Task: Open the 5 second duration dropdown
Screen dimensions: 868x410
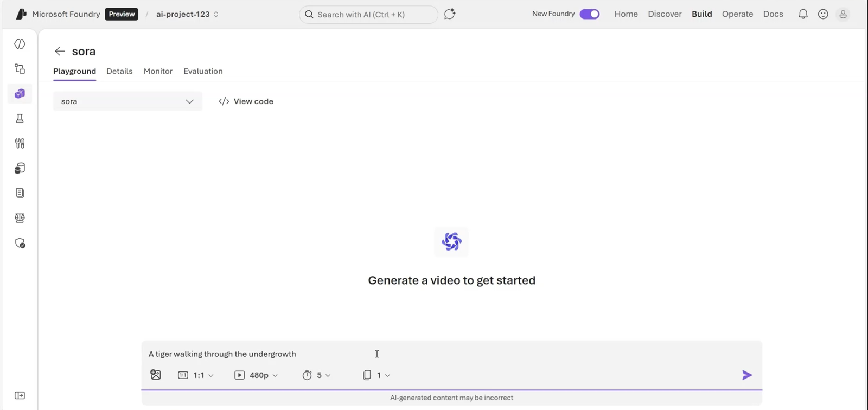Action: 316,375
